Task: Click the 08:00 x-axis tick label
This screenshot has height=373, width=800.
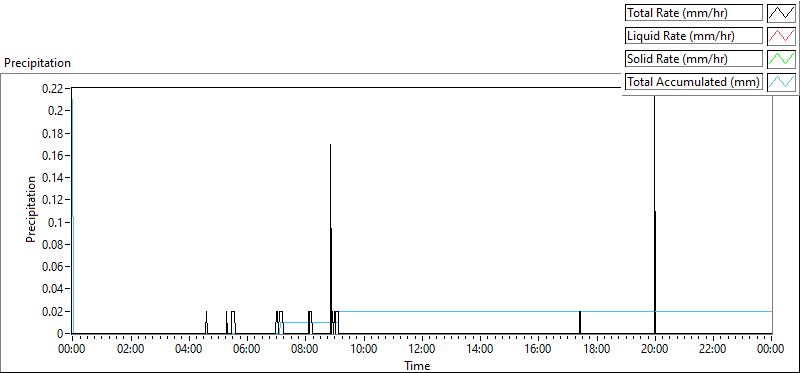Action: coord(305,350)
